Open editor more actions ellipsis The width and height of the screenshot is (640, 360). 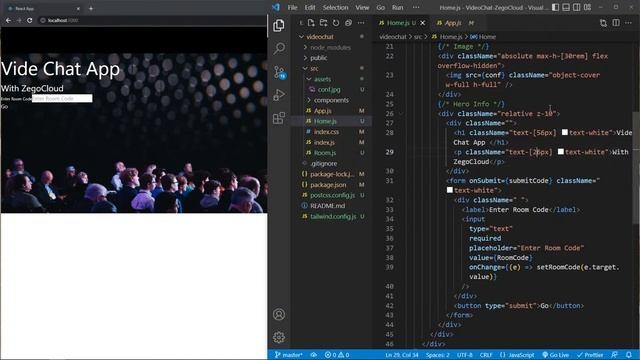pos(629,23)
